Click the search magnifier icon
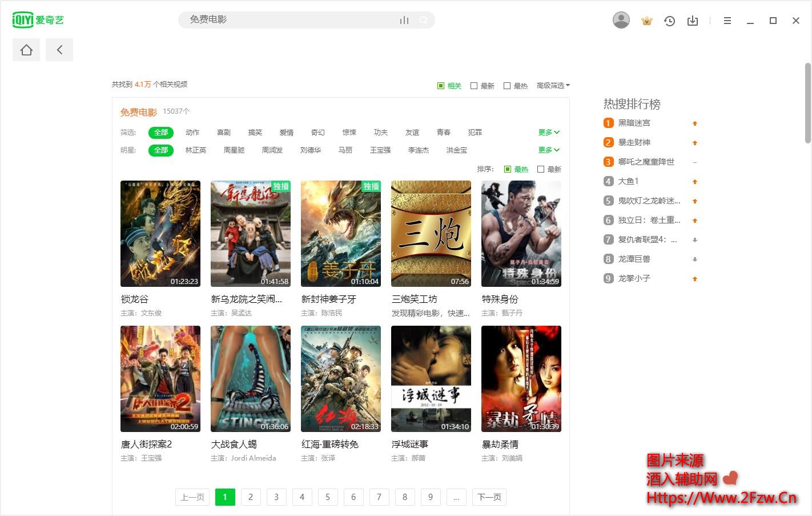 click(424, 20)
